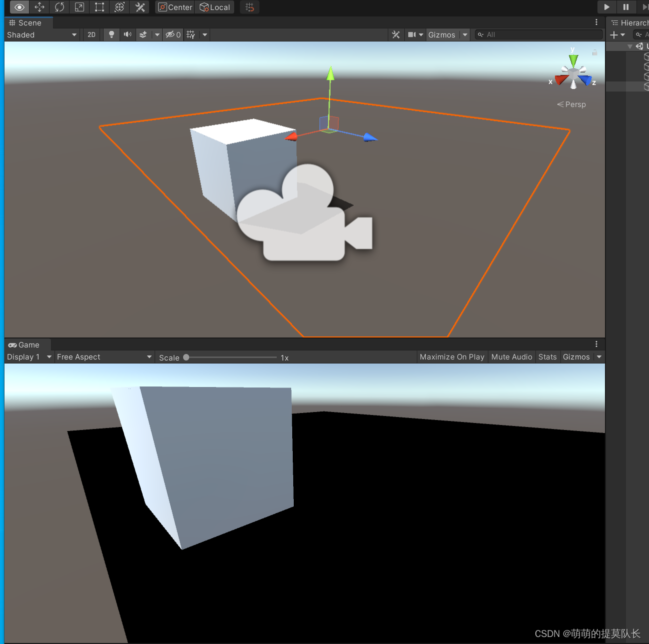The height and width of the screenshot is (644, 649).
Task: Click the y axis cone on the scene gizmo
Action: (572, 61)
